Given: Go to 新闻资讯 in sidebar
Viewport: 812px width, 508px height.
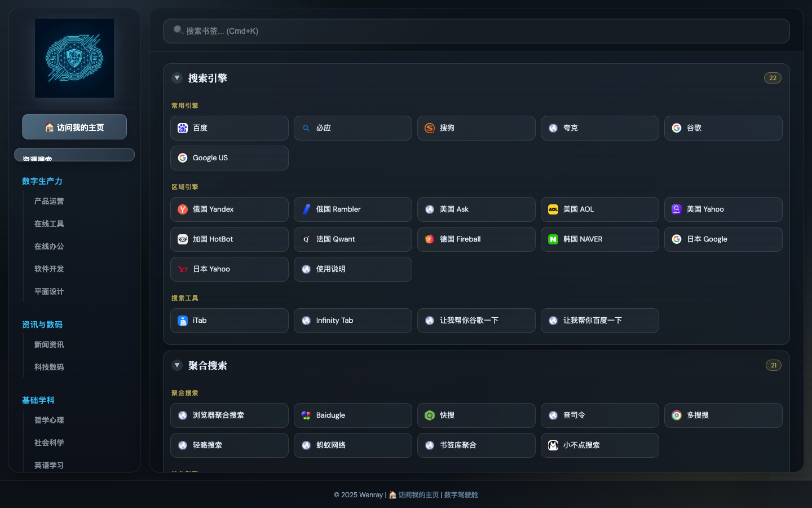Looking at the screenshot, I should (49, 345).
